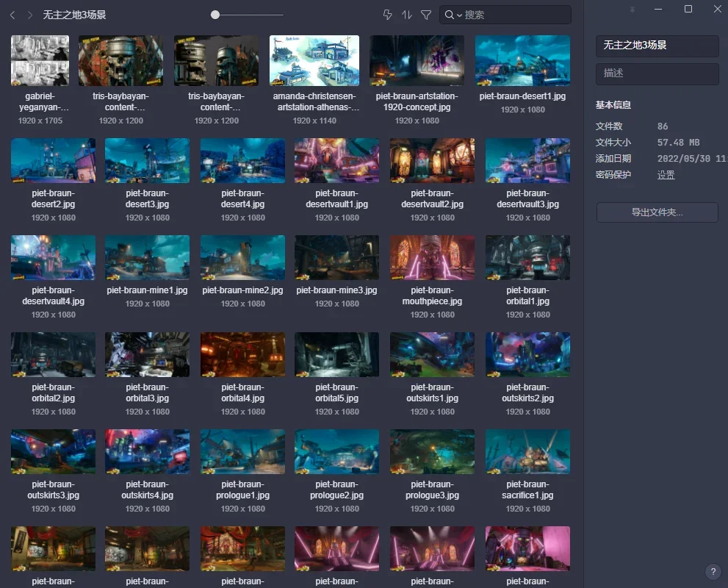Viewport: 728px width, 588px height.
Task: Select the piet-braun-desert1.jpg thumbnail
Action: coord(523,60)
